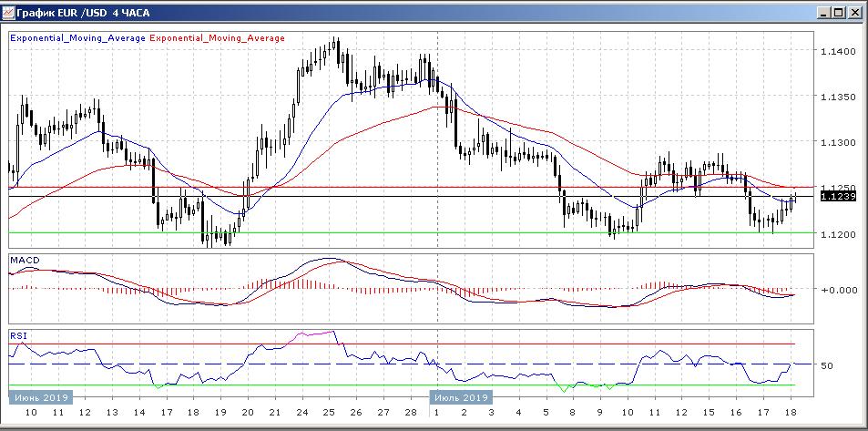This screenshot has height=431, width=868.
Task: Click the Июнь 2019 month marker
Action: [40, 397]
